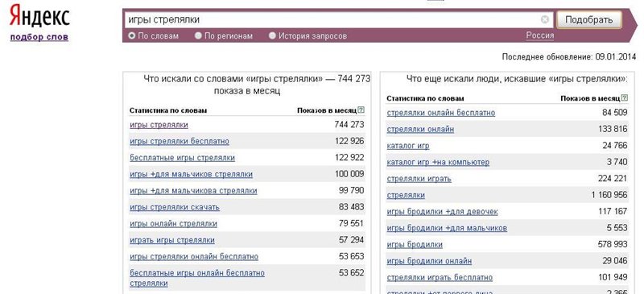Click Последнее обновление: 09.01.2014 text
The height and width of the screenshot is (294, 644).
click(x=569, y=56)
